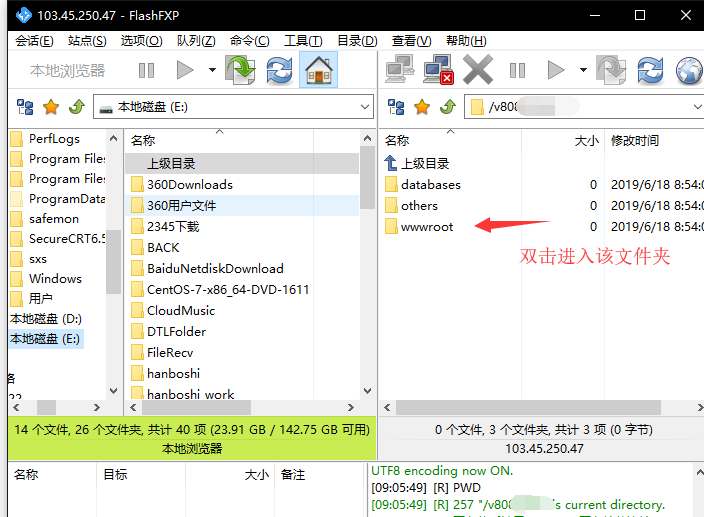Viewport: 704px width, 517px height.
Task: Open the 选项(O) menu
Action: (141, 41)
